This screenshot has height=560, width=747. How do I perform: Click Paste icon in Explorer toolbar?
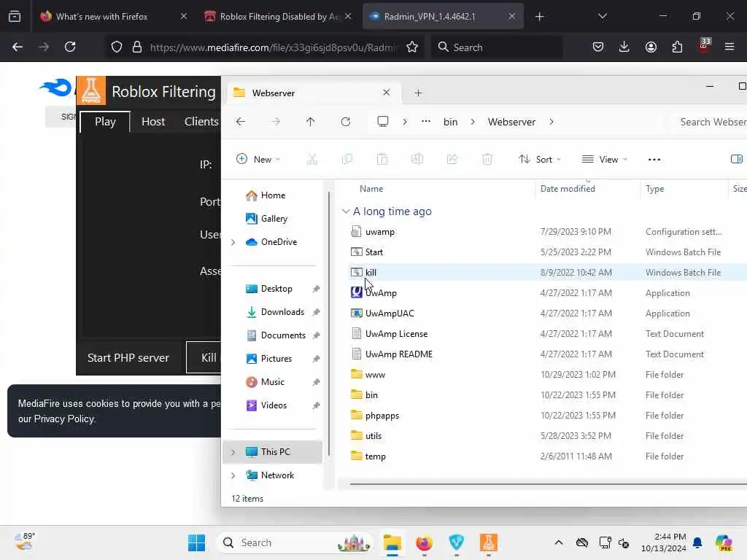pos(382,159)
